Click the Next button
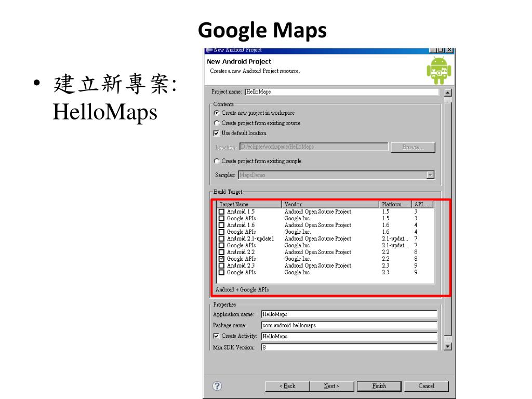 pos(331,386)
